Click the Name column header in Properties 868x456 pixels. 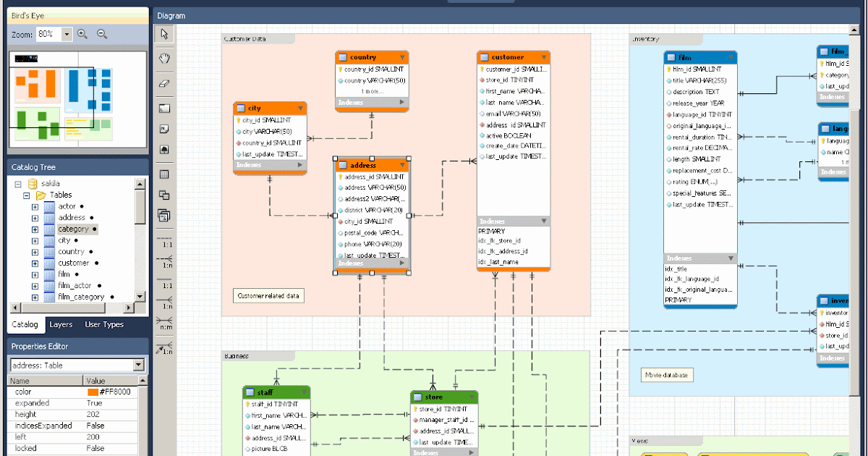45,381
